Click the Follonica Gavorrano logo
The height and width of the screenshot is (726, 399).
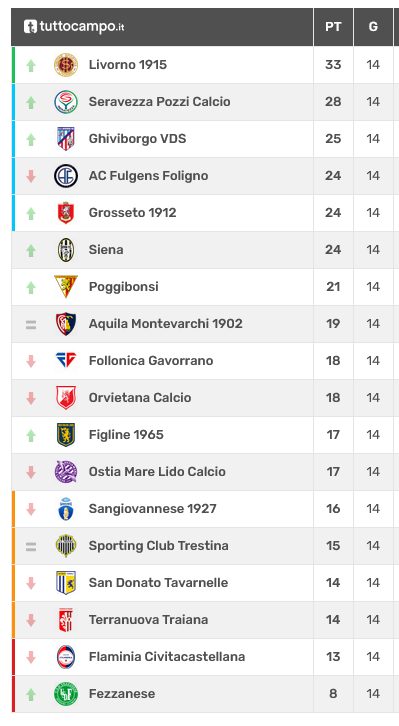click(x=66, y=360)
